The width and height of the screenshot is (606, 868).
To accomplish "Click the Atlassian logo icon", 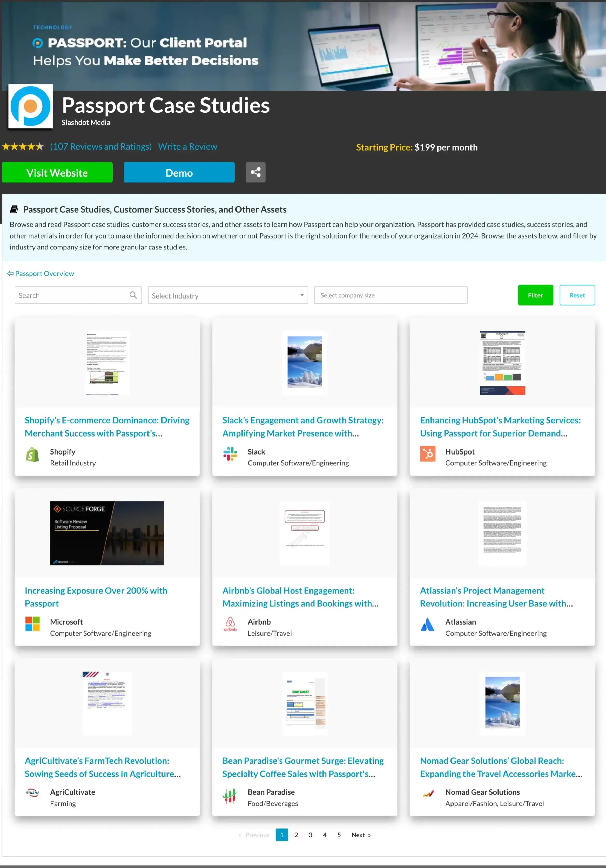I will click(428, 624).
